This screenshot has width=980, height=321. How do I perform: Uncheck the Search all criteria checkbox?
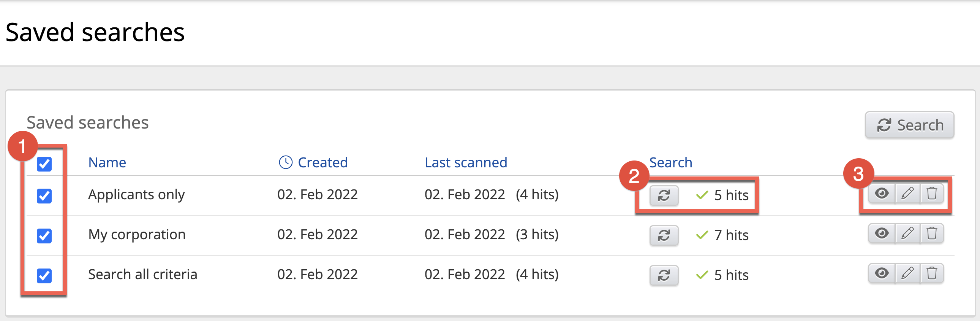[44, 276]
